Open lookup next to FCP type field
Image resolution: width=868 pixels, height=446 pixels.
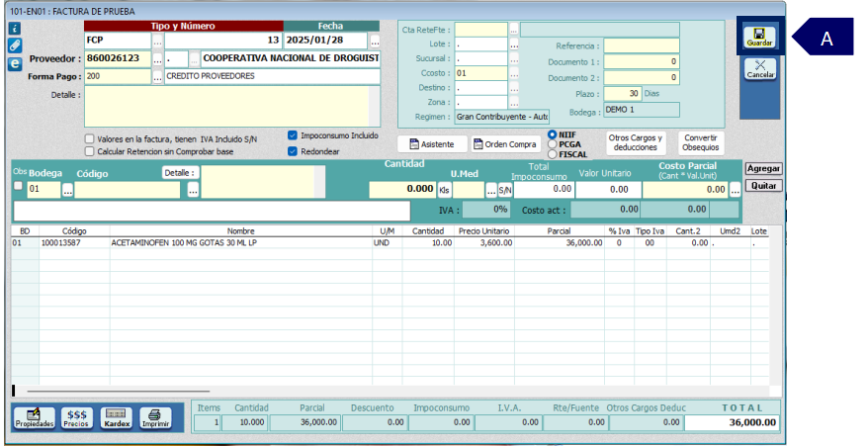click(158, 41)
